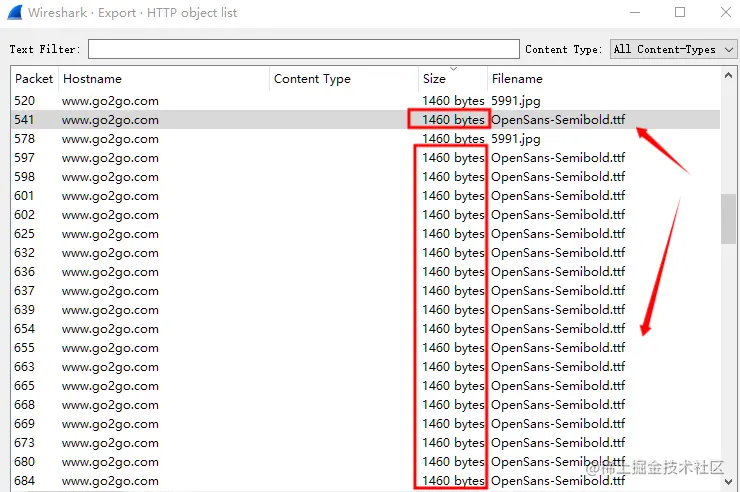Viewport: 740px width, 492px height.
Task: Click the Wireshark shark fin title icon
Action: [x=15, y=13]
